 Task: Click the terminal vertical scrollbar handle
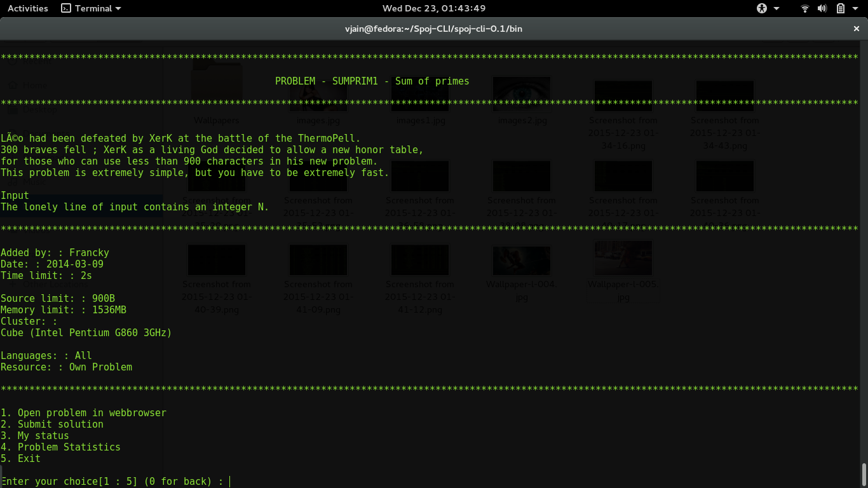pos(864,473)
